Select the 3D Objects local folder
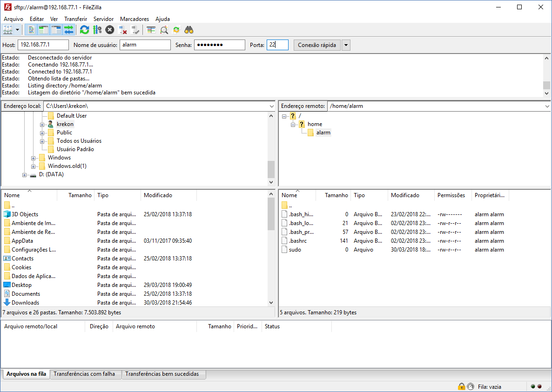This screenshot has width=552, height=392. click(25, 214)
